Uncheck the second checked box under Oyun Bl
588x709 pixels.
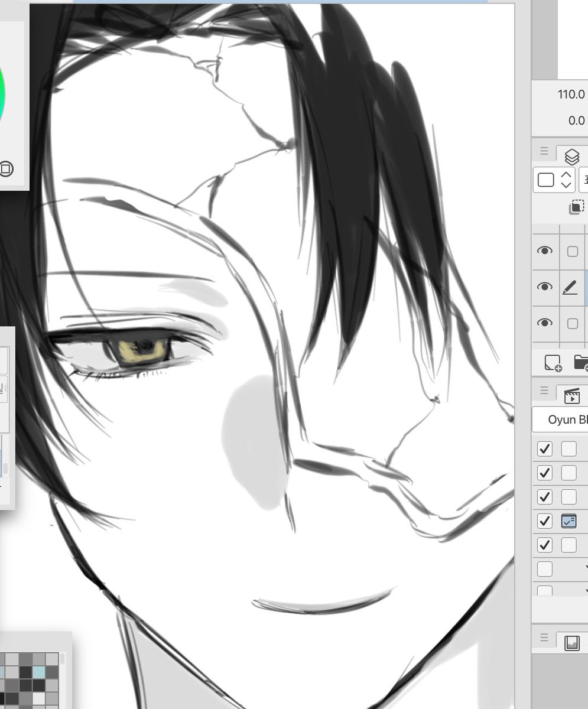tap(544, 473)
